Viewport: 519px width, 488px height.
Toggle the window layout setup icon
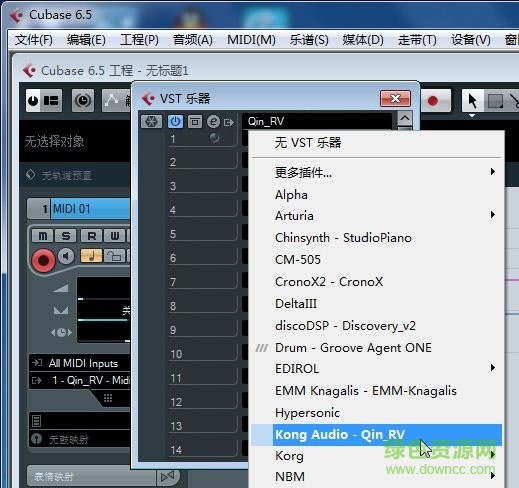click(x=51, y=100)
